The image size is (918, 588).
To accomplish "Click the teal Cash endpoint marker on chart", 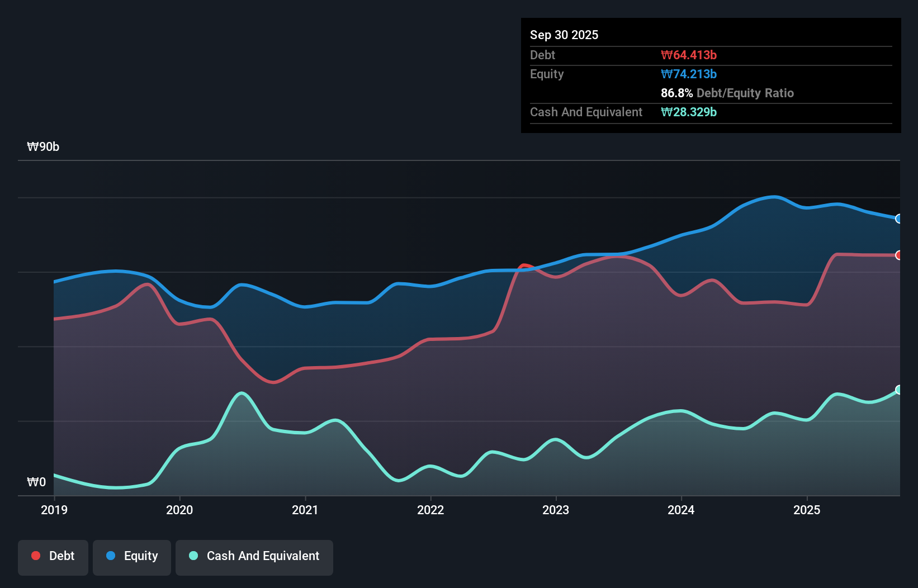I will [899, 390].
